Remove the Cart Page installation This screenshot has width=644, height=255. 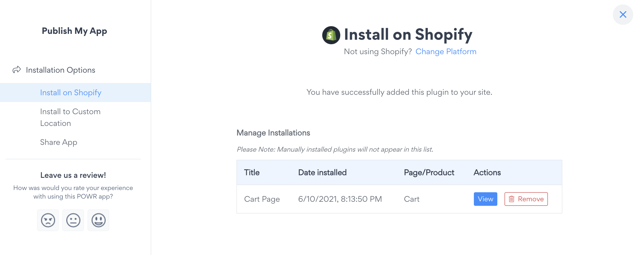(526, 199)
